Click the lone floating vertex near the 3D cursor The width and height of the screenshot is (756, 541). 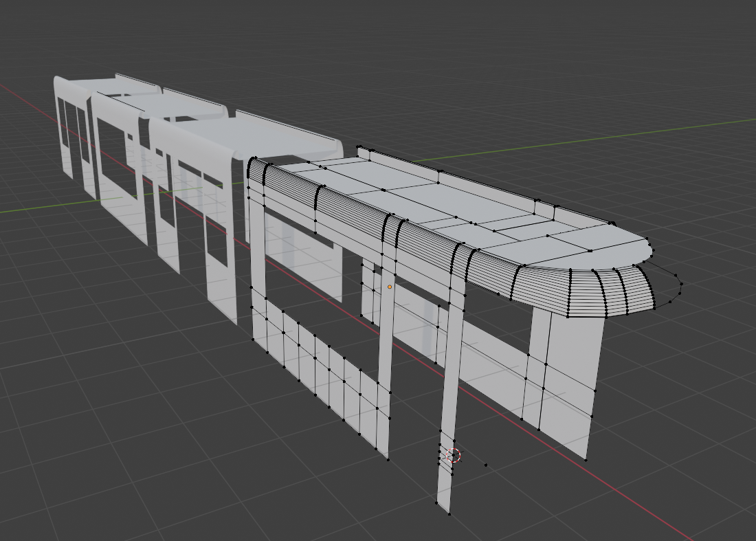click(486, 465)
